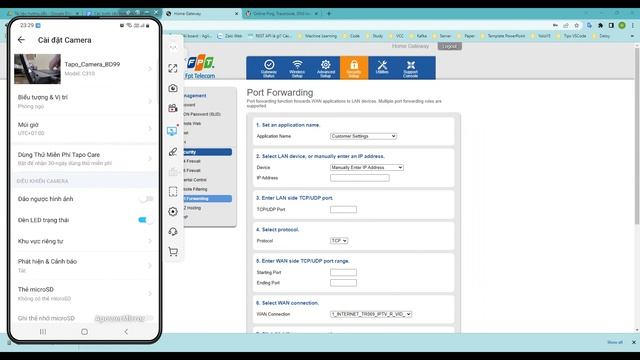
Task: Select the DMZ Hosting sidebar menu item
Action: point(192,208)
